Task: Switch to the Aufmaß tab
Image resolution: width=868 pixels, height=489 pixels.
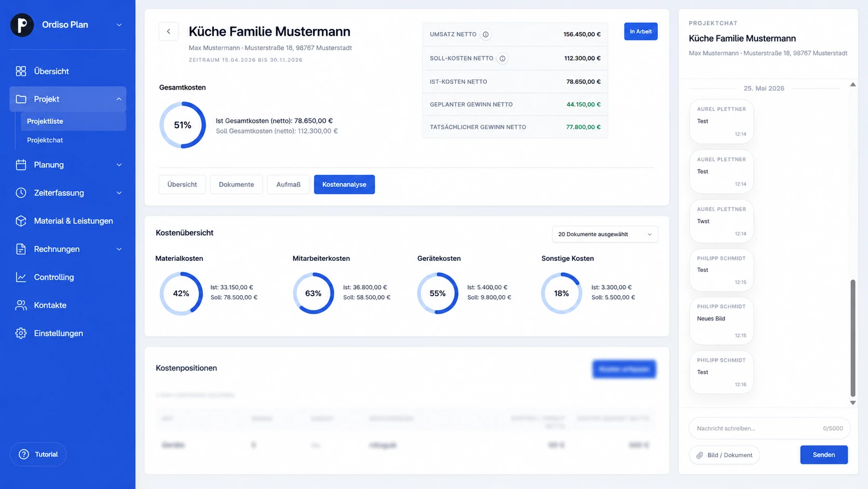Action: coord(288,184)
